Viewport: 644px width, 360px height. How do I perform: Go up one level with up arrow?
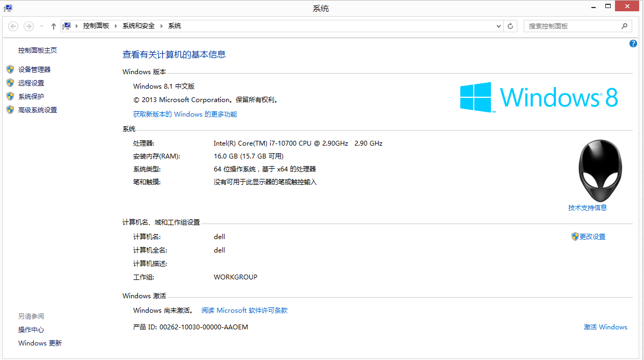pyautogui.click(x=53, y=26)
